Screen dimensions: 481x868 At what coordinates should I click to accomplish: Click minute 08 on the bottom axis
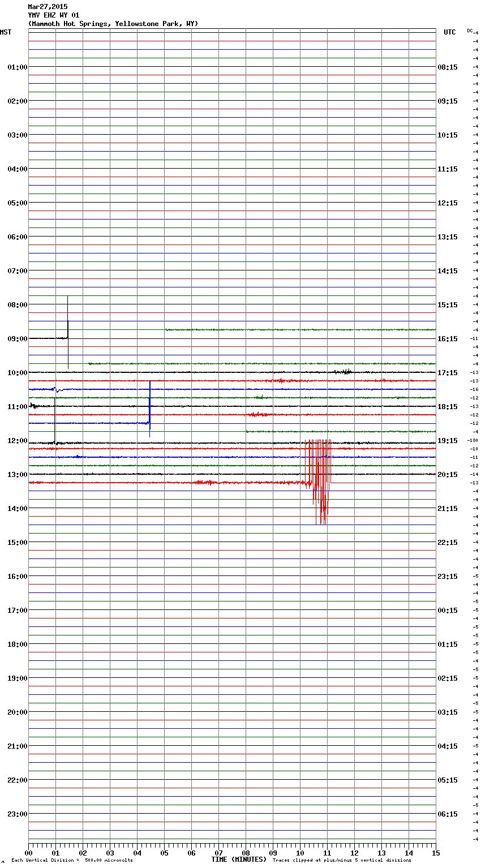[246, 853]
